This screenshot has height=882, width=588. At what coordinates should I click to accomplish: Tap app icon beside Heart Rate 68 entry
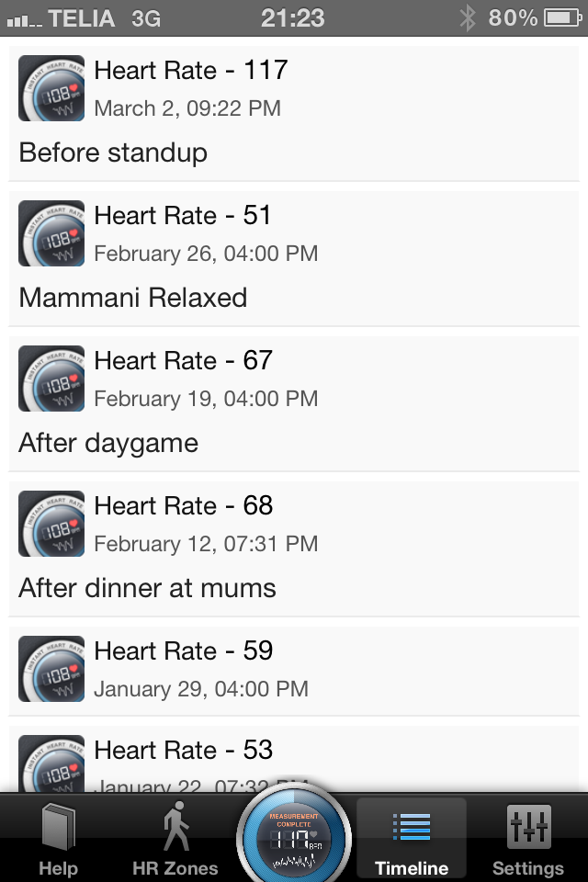pos(51,524)
